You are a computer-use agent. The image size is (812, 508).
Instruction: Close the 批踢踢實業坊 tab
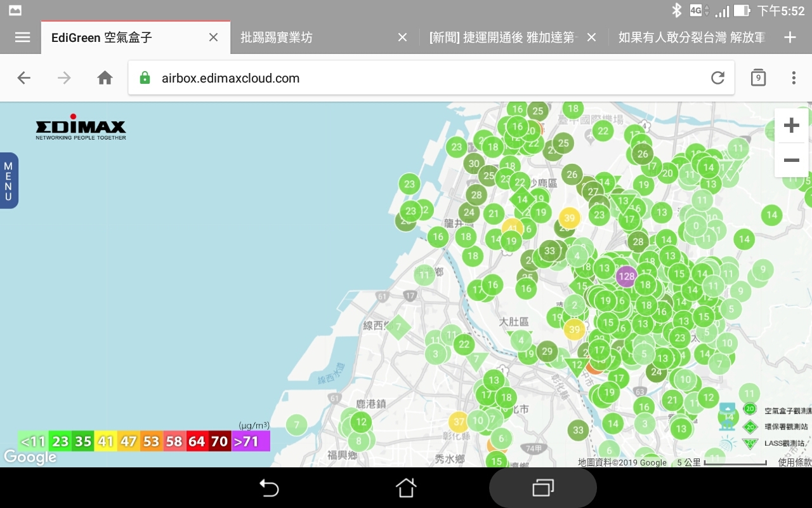point(402,37)
